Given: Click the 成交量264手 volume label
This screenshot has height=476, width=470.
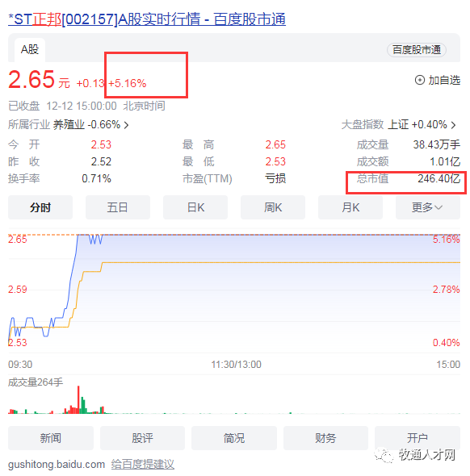Looking at the screenshot, I should click(36, 382).
